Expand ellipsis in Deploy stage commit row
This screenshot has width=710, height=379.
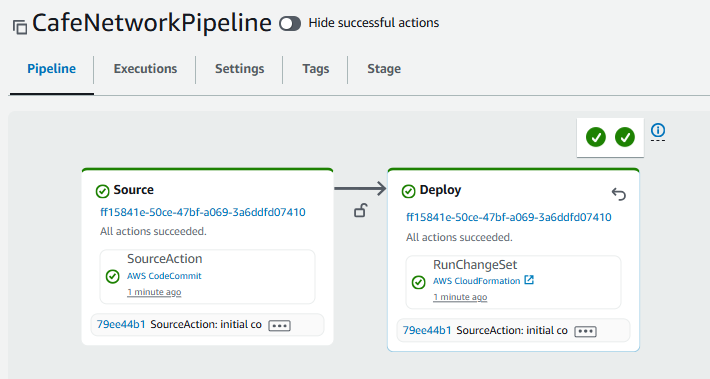[585, 331]
